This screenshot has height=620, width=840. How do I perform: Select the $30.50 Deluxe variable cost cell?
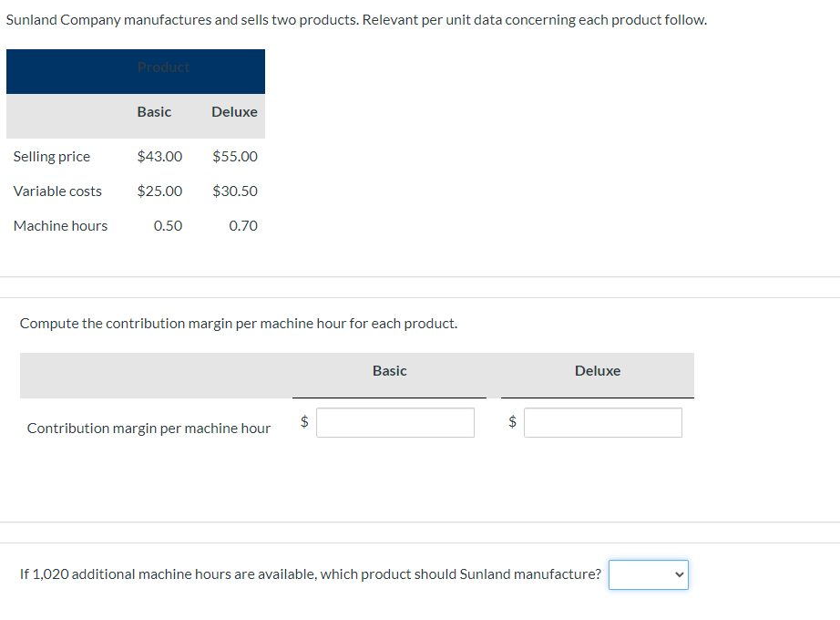(235, 191)
